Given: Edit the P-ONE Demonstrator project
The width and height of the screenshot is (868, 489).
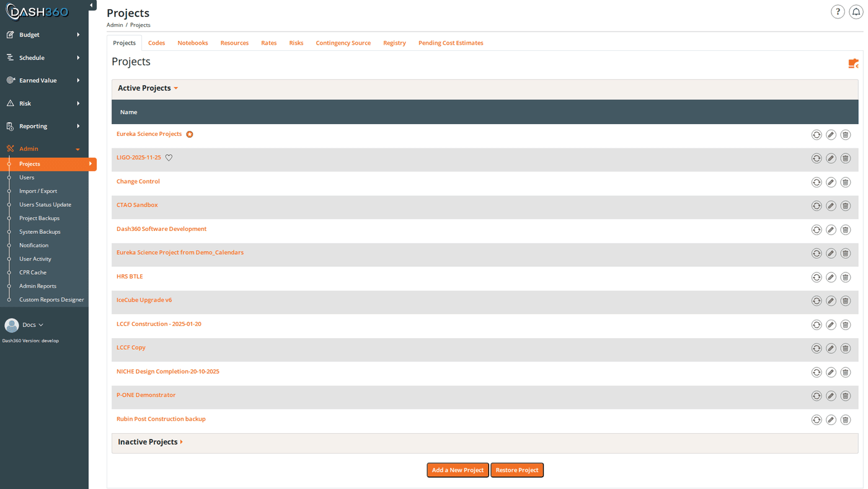Looking at the screenshot, I should click(831, 396).
